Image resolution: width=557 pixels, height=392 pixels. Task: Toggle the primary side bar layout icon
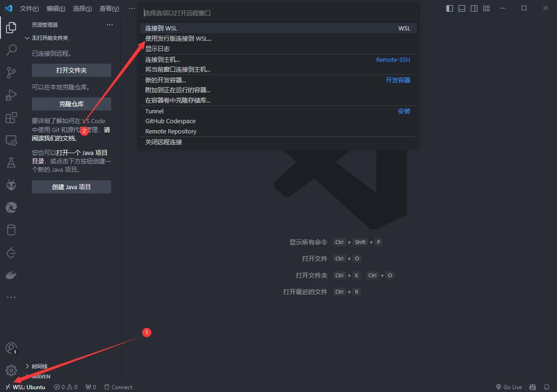pyautogui.click(x=450, y=8)
